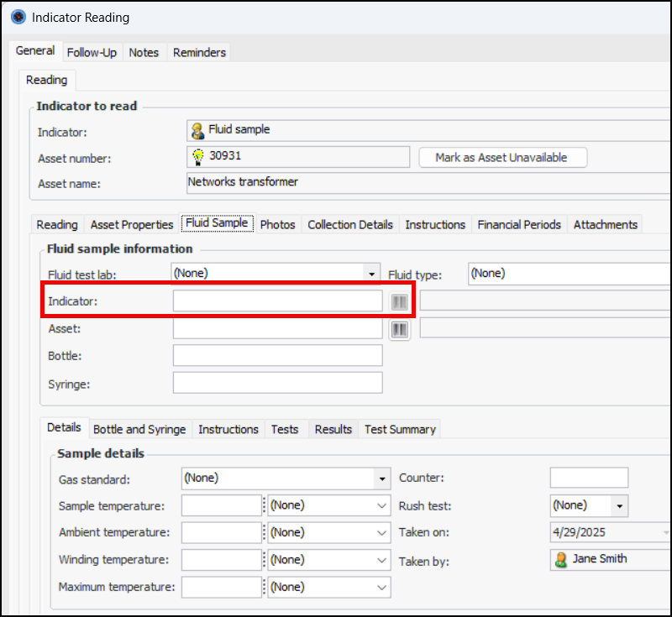Viewport: 672px width, 617px height.
Task: Click the Fluid sample indicator icon
Action: pyautogui.click(x=197, y=130)
